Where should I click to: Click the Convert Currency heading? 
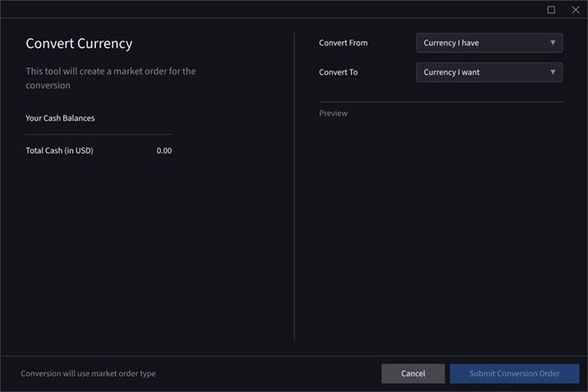click(x=79, y=44)
